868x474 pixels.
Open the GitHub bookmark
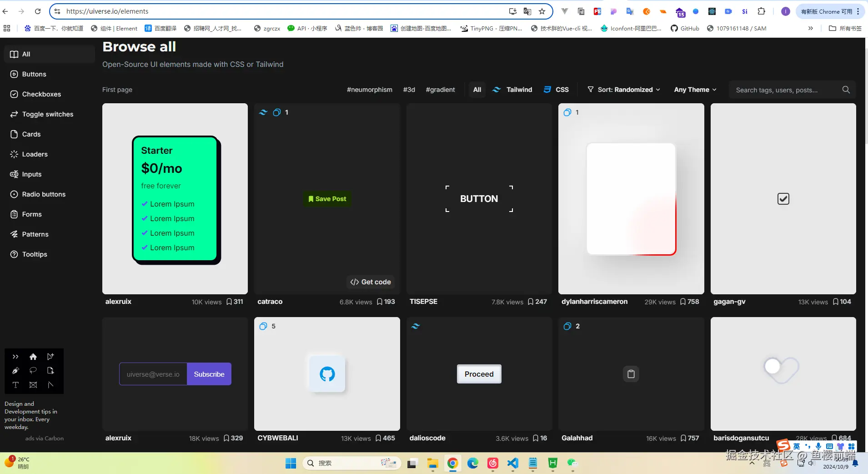(x=685, y=28)
